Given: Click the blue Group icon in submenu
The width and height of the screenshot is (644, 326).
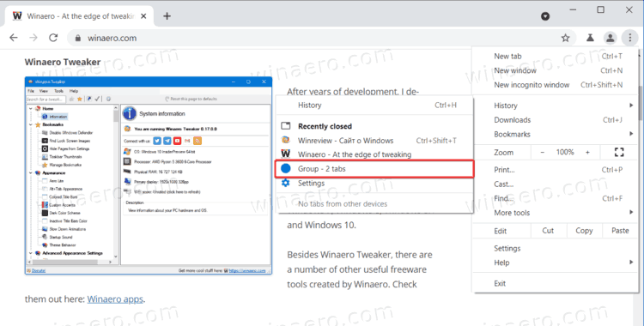Looking at the screenshot, I should click(286, 168).
